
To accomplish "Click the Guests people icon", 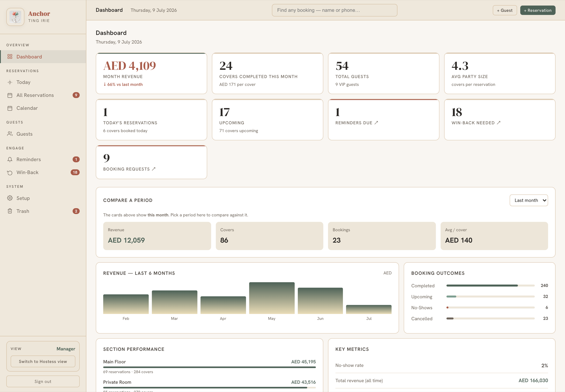I will tap(10, 134).
